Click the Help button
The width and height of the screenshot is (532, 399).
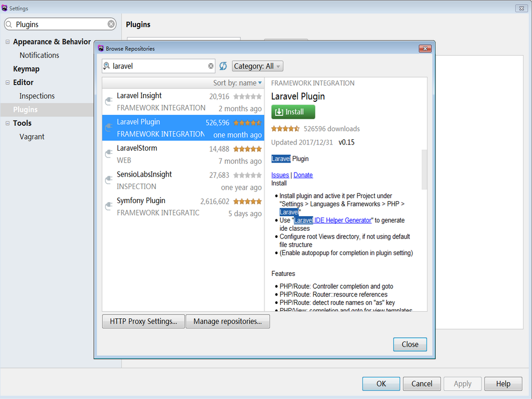pos(503,384)
